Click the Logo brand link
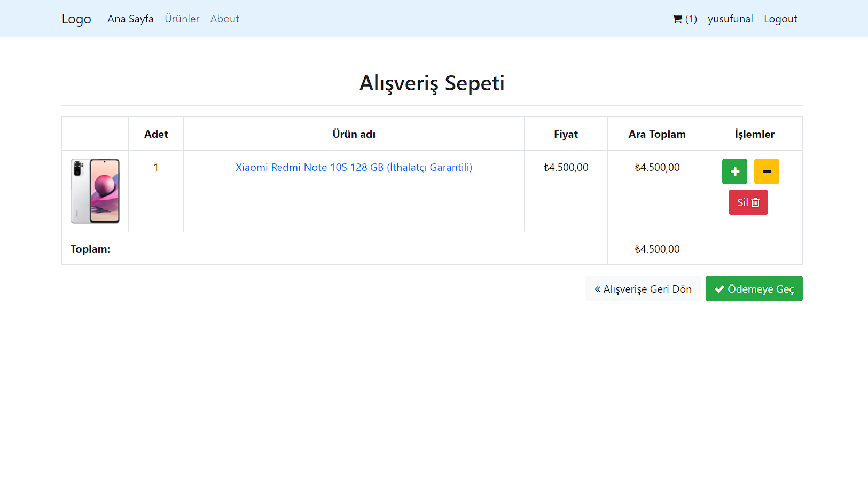This screenshot has width=868, height=478. [x=76, y=19]
